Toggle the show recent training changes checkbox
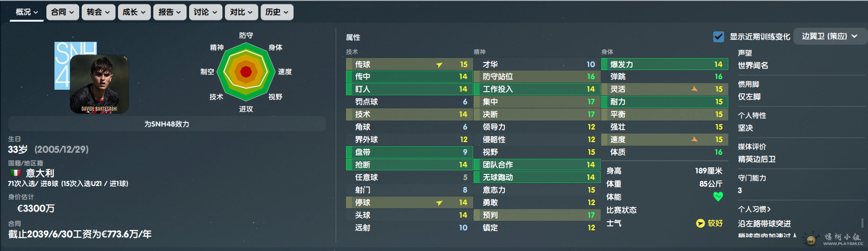Viewport: 868px width, 251px height. 719,37
